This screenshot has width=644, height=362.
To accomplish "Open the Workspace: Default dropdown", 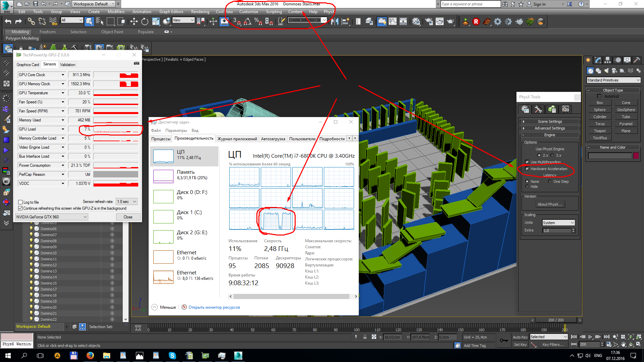I will tap(94, 4).
